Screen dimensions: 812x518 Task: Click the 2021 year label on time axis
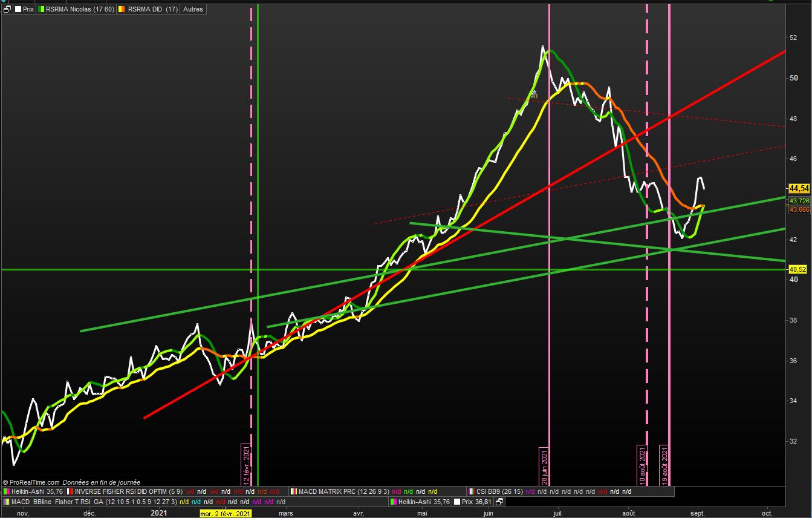tap(158, 513)
